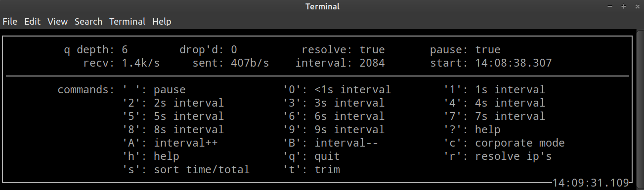The width and height of the screenshot is (644, 190).
Task: Click the 'A': interval++ command text
Action: 170,143
